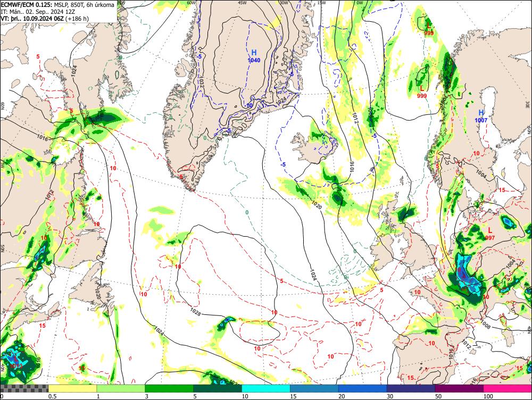Screen dimensions: 532x400
Task: Click the "60W" longitude label
Action: tap(192, 2)
